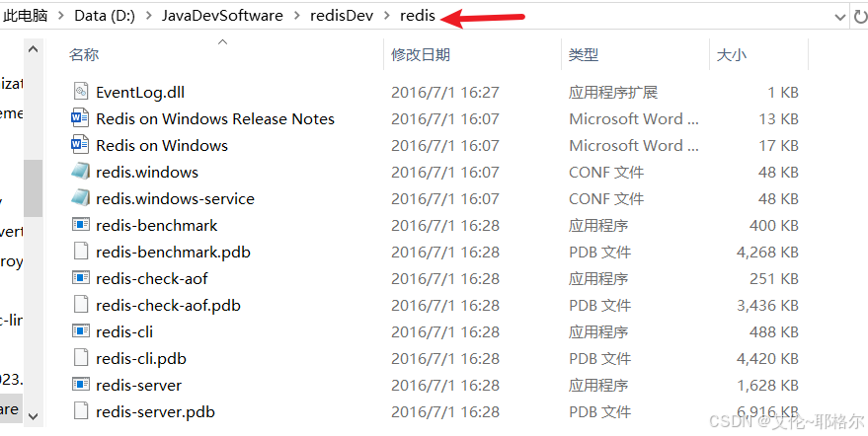Click the redis.windows CONF file icon
Viewport: 868px width, 436px height.
point(80,172)
